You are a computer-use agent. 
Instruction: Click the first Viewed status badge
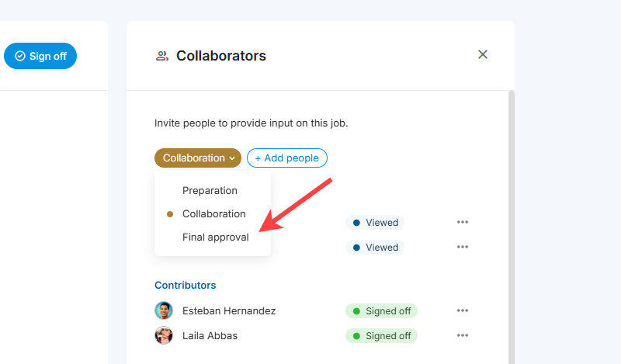pos(375,223)
